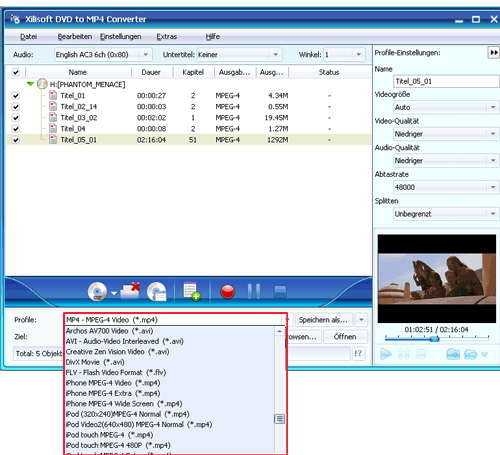500x455 pixels.
Task: Click the !? help button
Action: (x=358, y=353)
